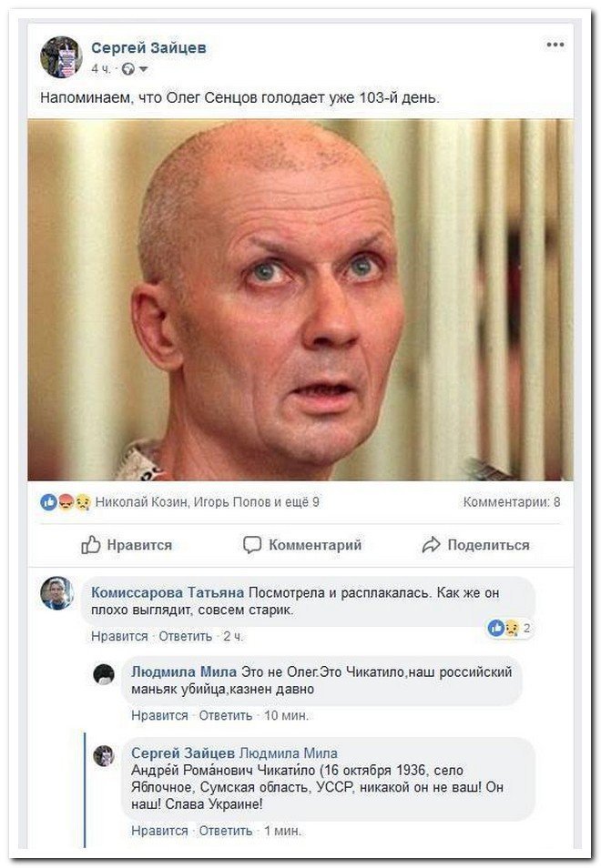Reply to Комиссарова Татьяна's comment via Ответить
601x868 pixels.
click(x=186, y=637)
